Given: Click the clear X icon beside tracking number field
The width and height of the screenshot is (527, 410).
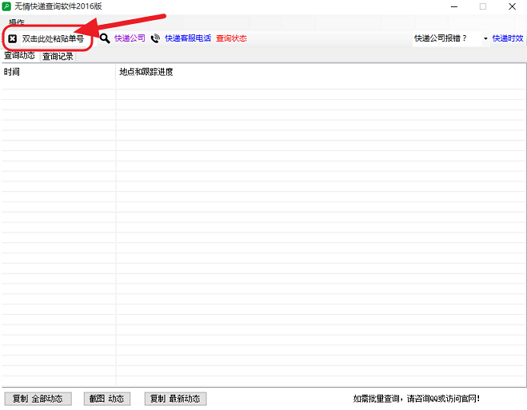Looking at the screenshot, I should [12, 39].
